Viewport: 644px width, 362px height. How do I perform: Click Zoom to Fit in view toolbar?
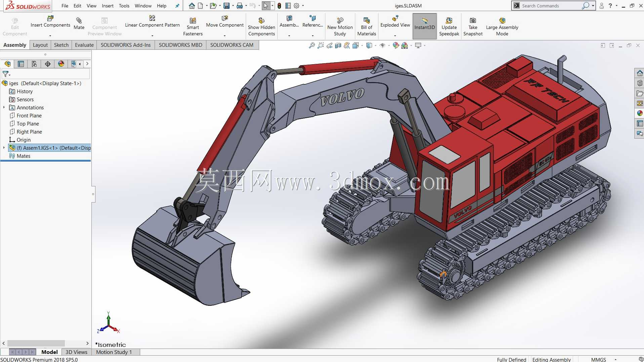point(312,45)
